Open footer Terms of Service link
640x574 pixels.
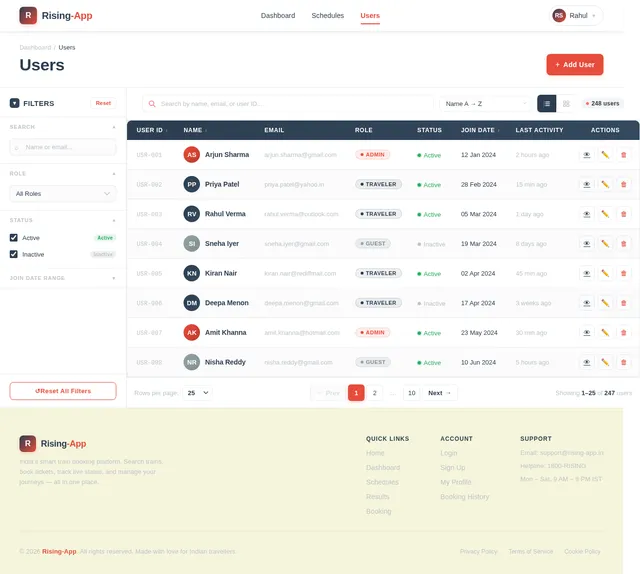531,552
